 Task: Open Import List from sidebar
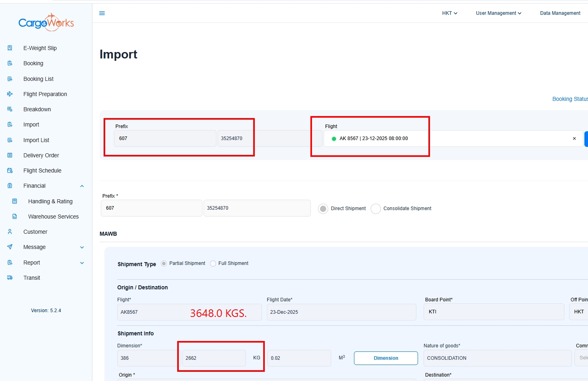click(36, 140)
